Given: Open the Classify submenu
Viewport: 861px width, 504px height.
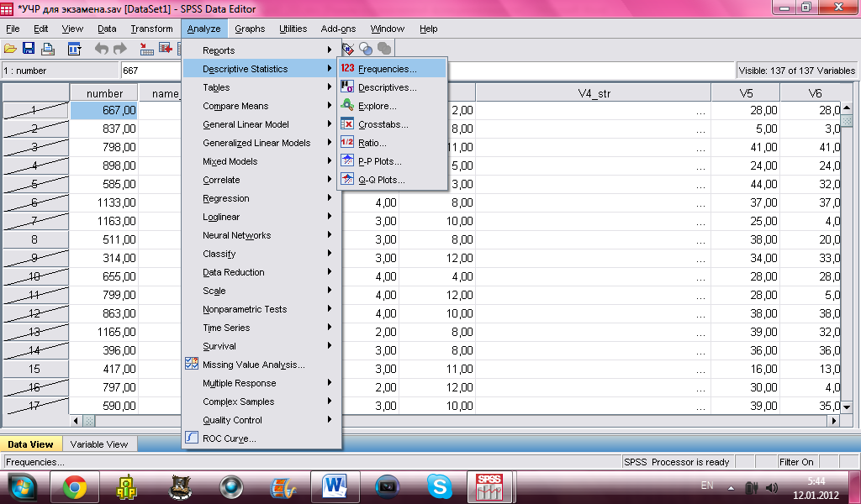Looking at the screenshot, I should pyautogui.click(x=261, y=254).
